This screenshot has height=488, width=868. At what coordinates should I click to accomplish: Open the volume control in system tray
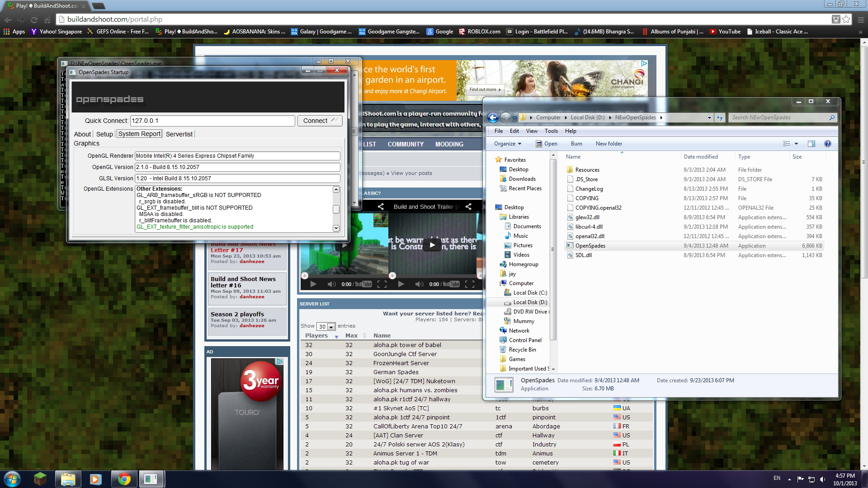[823, 479]
